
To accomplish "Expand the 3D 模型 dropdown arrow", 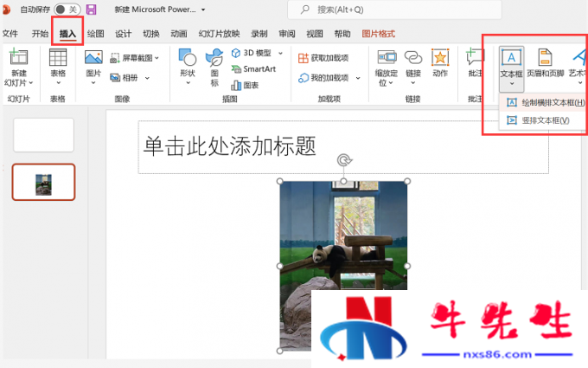I will tap(280, 54).
